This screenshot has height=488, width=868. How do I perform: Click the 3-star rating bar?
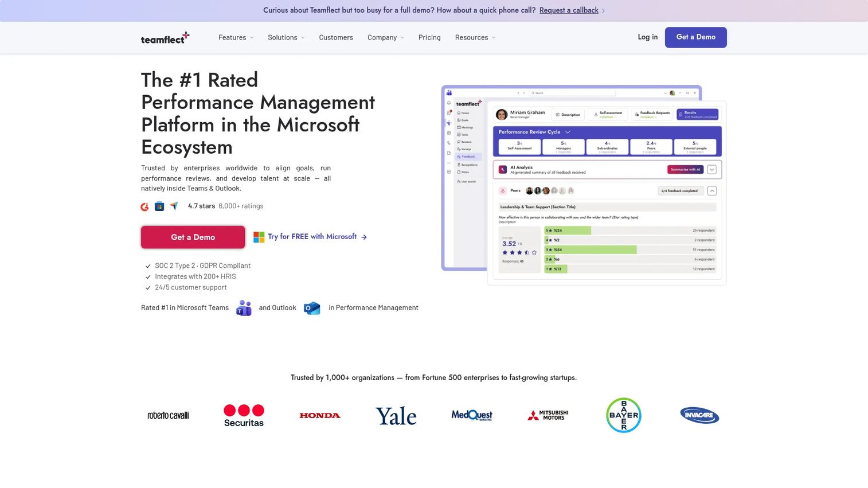[x=630, y=250]
